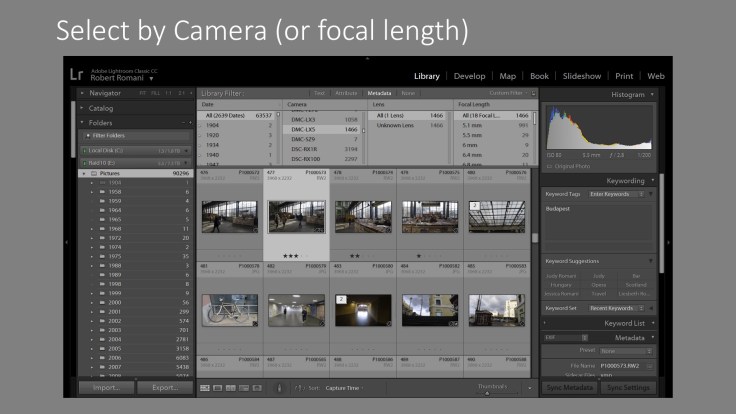Click the folder icon next to Pictures
The width and height of the screenshot is (736, 414).
pos(94,173)
